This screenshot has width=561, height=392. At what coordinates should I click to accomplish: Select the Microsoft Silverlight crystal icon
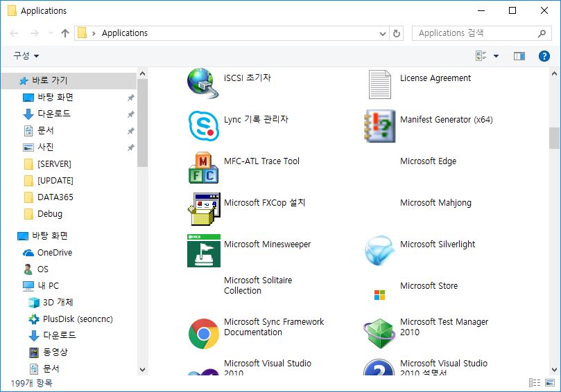coord(379,251)
